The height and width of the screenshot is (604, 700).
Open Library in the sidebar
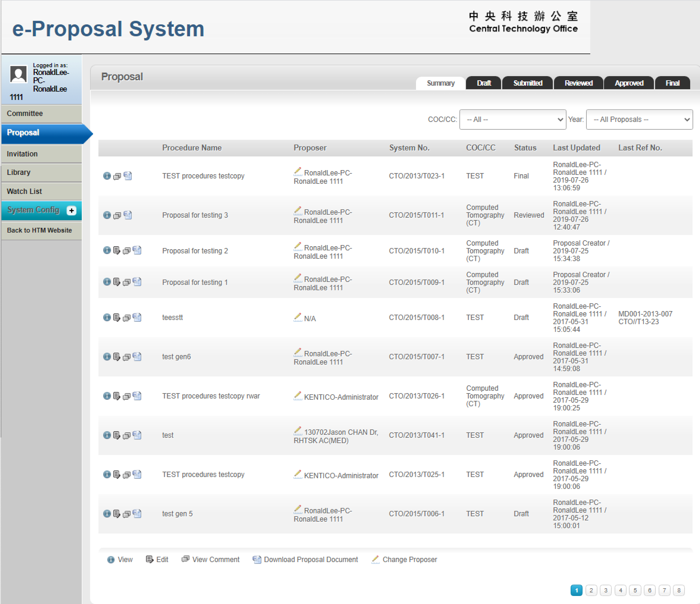[x=42, y=172]
